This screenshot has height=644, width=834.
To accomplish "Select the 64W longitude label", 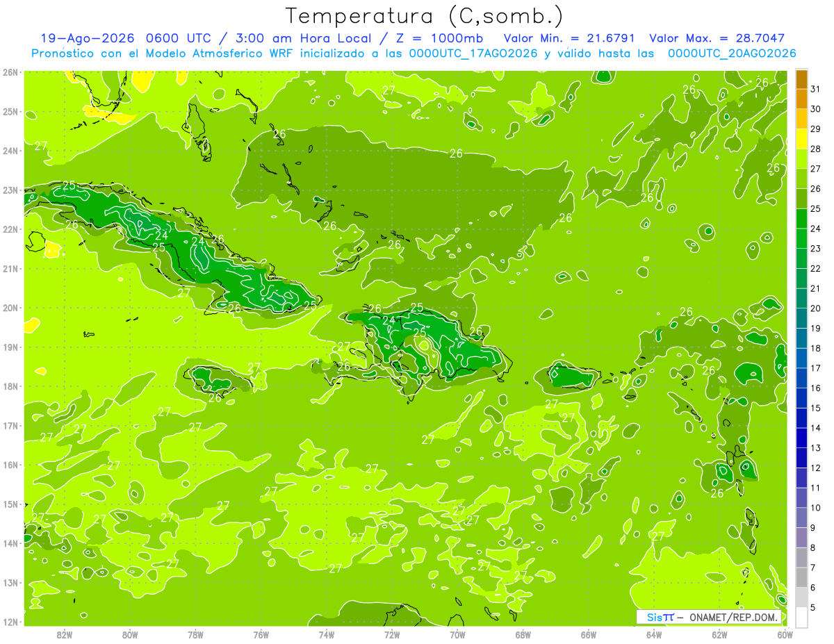I will pyautogui.click(x=654, y=634).
